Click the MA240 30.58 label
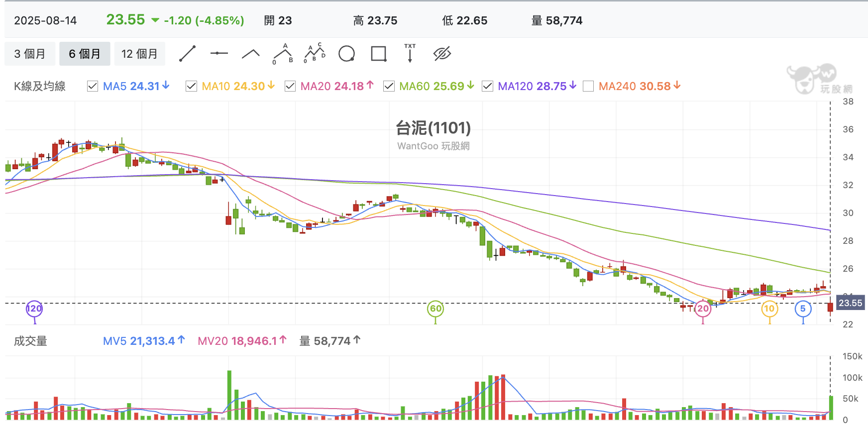The image size is (868, 427). tap(640, 86)
